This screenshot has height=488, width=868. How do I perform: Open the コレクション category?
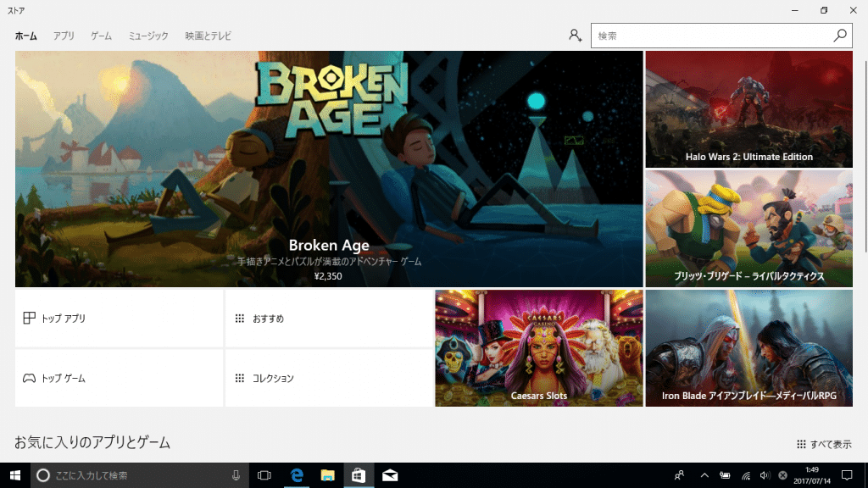point(329,379)
